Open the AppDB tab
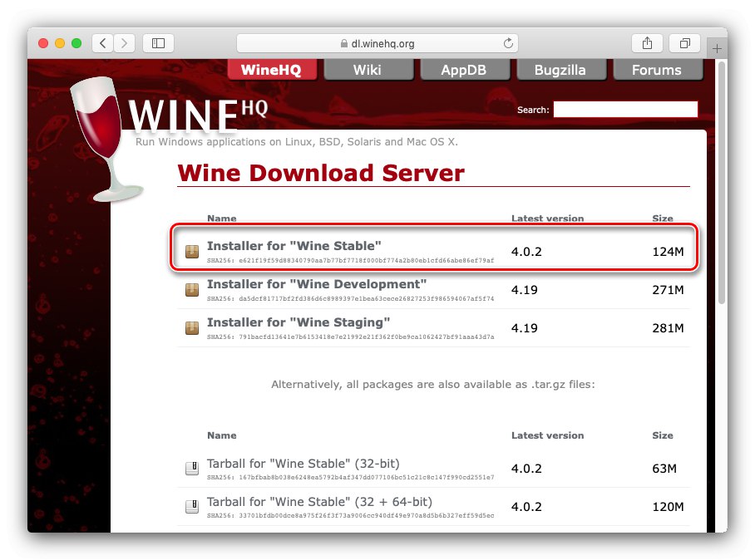 tap(464, 71)
